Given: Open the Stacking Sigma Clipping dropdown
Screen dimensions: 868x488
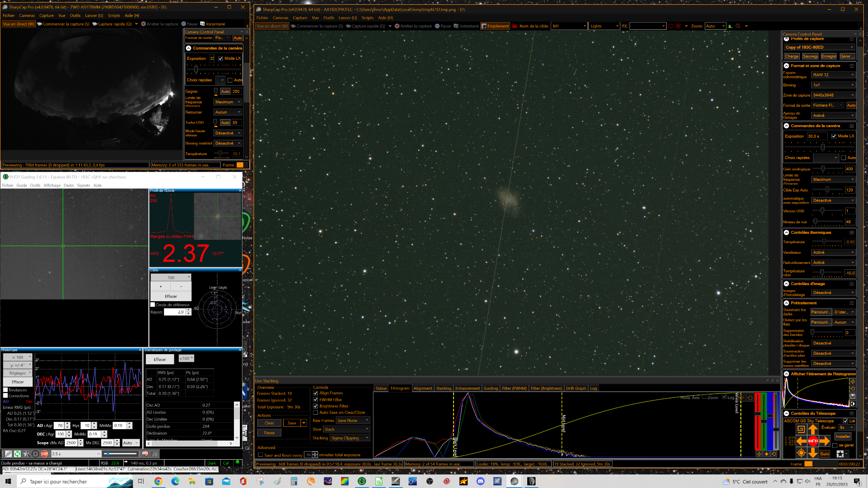Looking at the screenshot, I should point(350,438).
